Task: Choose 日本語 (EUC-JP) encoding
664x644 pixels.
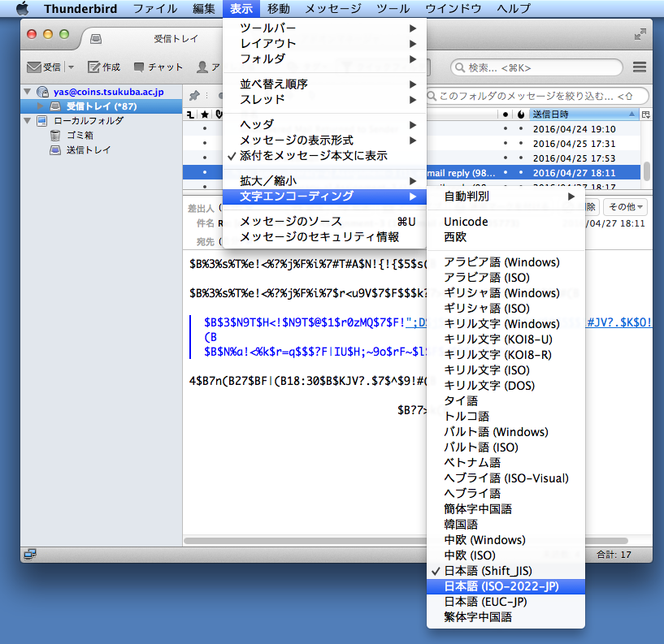Action: point(506,602)
